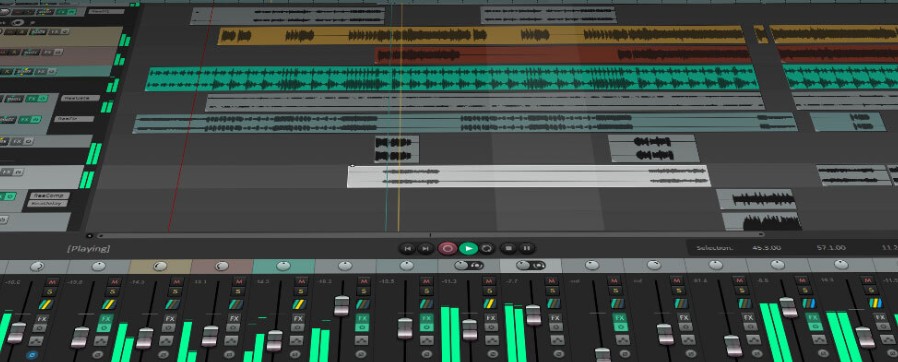Toggle FX bypass on teal-header mixer strip
898x362 pixels.
(297, 328)
